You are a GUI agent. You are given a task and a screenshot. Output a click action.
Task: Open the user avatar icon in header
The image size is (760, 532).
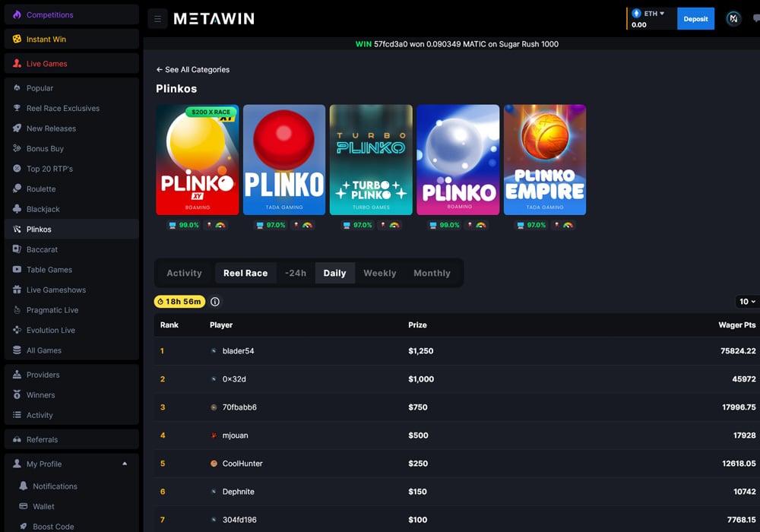(733, 19)
